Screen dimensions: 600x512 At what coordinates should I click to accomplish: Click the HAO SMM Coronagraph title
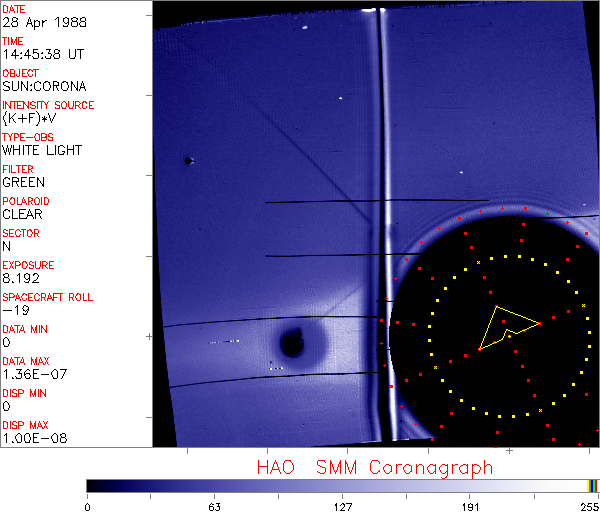point(374,467)
